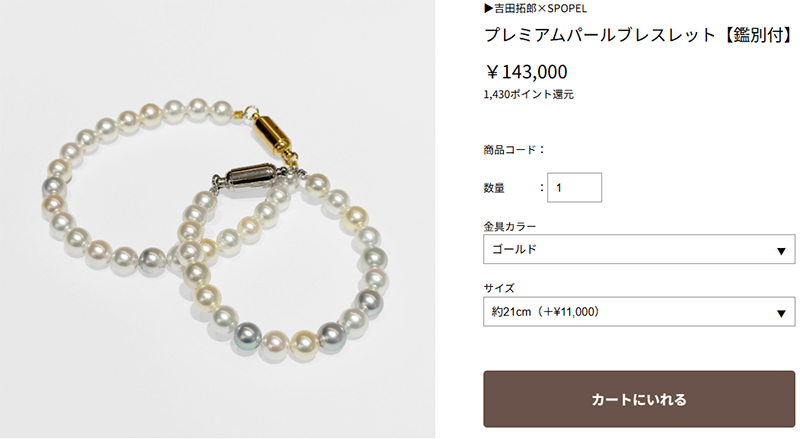Click the ￥143,000 price text
This screenshot has height=439, width=800.
(x=526, y=72)
